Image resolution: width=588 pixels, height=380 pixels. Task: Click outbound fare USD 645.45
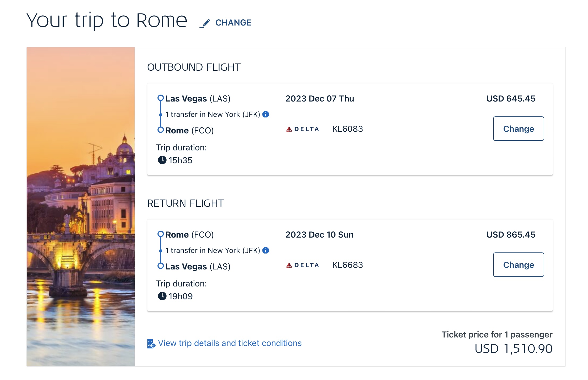(510, 99)
